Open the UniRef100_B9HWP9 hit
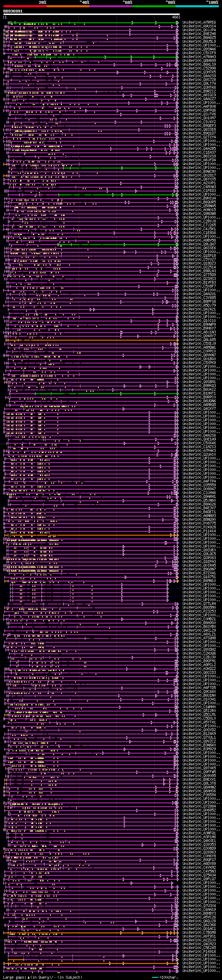Viewport: 222px width, 980px height. pos(199,324)
